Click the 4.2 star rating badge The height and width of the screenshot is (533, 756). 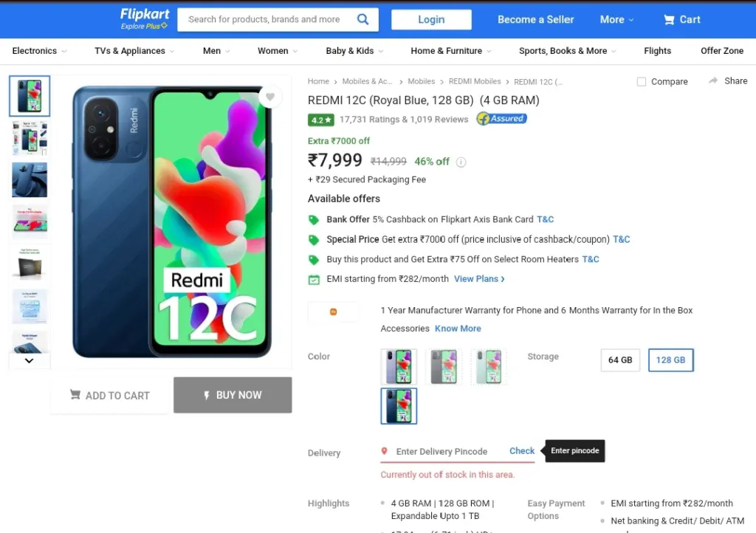point(320,120)
